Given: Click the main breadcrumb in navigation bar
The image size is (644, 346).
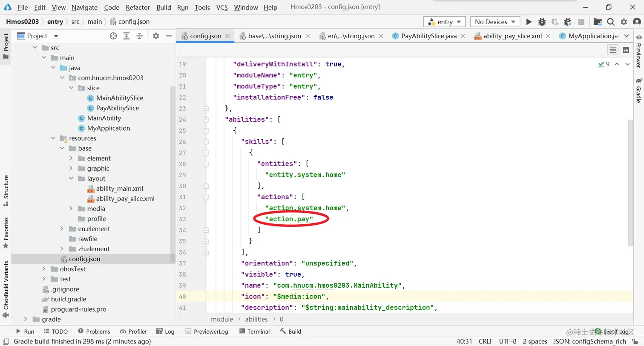Looking at the screenshot, I should pos(95,22).
